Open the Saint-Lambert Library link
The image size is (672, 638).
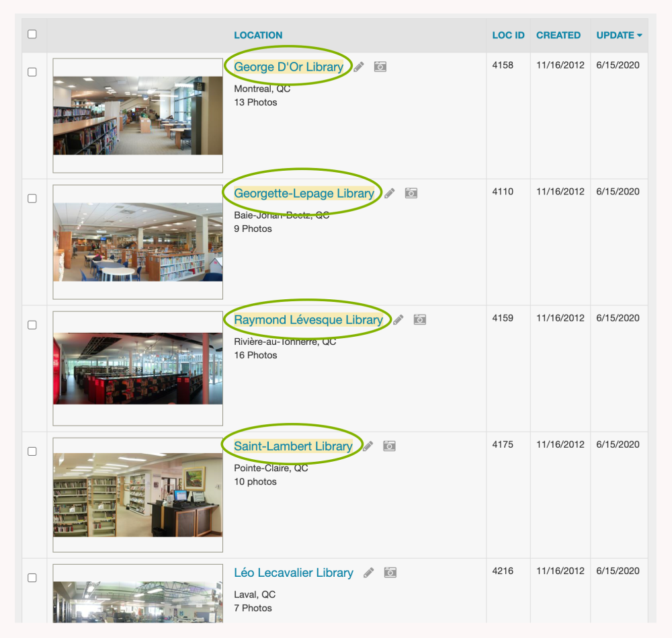coord(293,446)
